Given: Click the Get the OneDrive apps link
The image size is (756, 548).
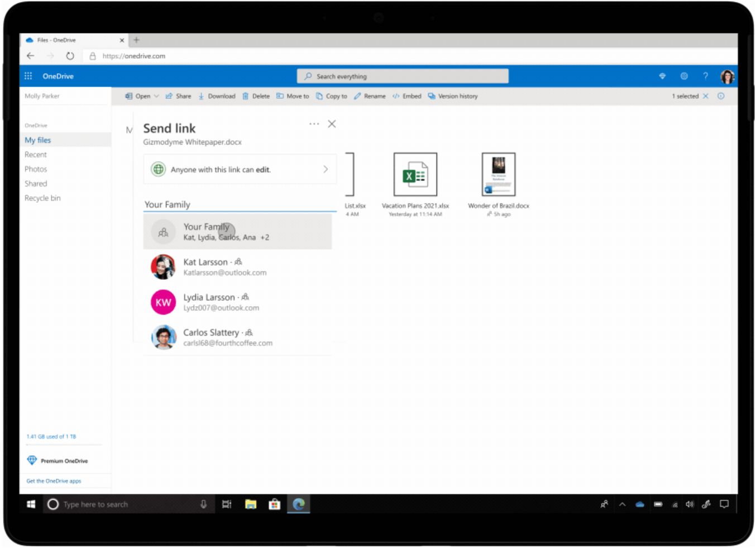Looking at the screenshot, I should [53, 480].
